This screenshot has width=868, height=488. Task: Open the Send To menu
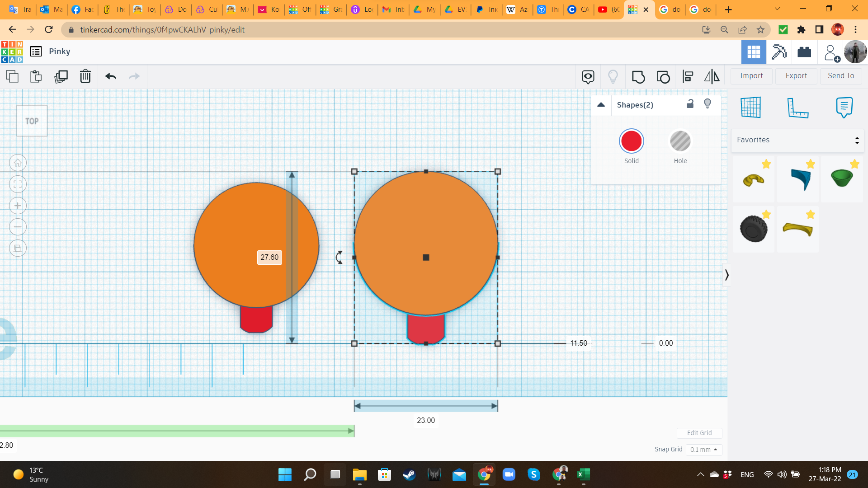841,76
